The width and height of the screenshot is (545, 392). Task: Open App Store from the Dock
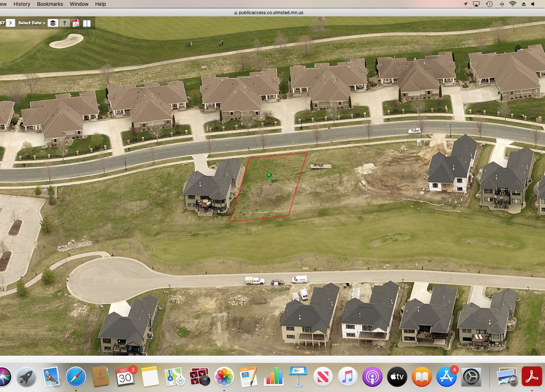(x=447, y=377)
